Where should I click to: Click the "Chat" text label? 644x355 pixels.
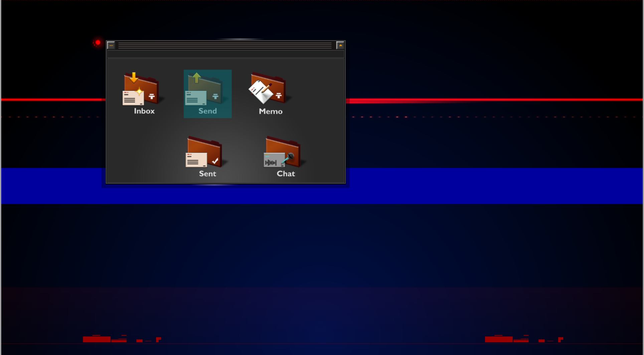tap(286, 174)
